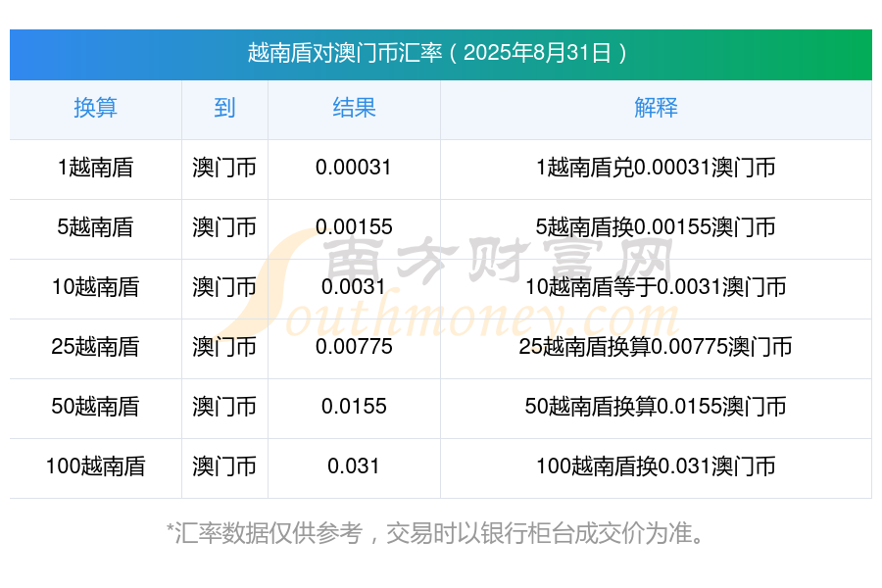Click 澳门币 in the 50越南盾 row
Viewport: 882px width, 588px height.
click(224, 407)
